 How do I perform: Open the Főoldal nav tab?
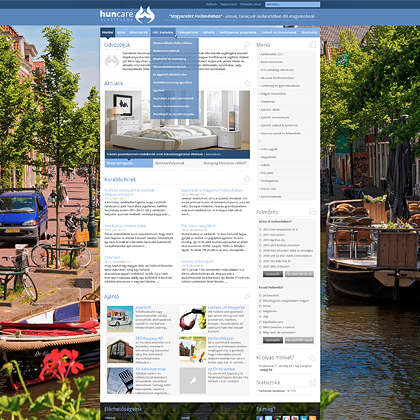(x=107, y=32)
